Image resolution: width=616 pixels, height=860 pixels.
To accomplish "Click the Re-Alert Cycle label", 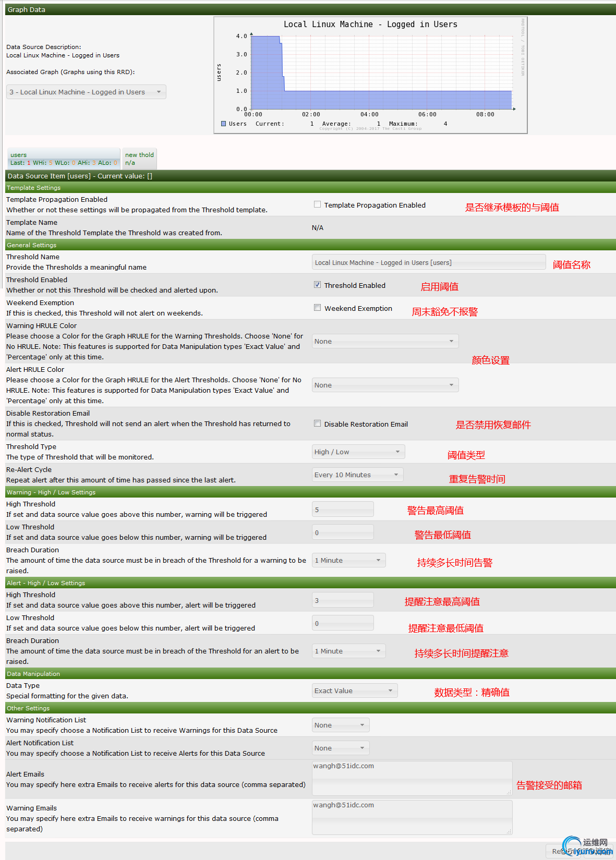I will (x=29, y=469).
